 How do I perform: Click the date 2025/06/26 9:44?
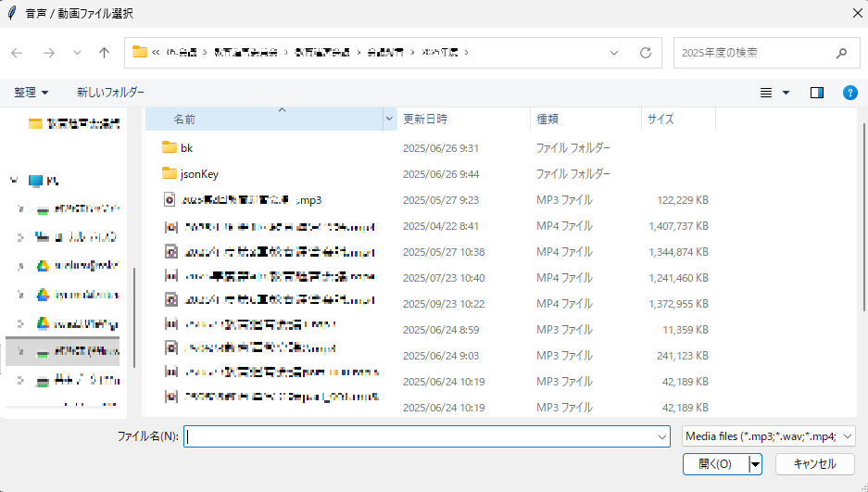pyautogui.click(x=441, y=174)
